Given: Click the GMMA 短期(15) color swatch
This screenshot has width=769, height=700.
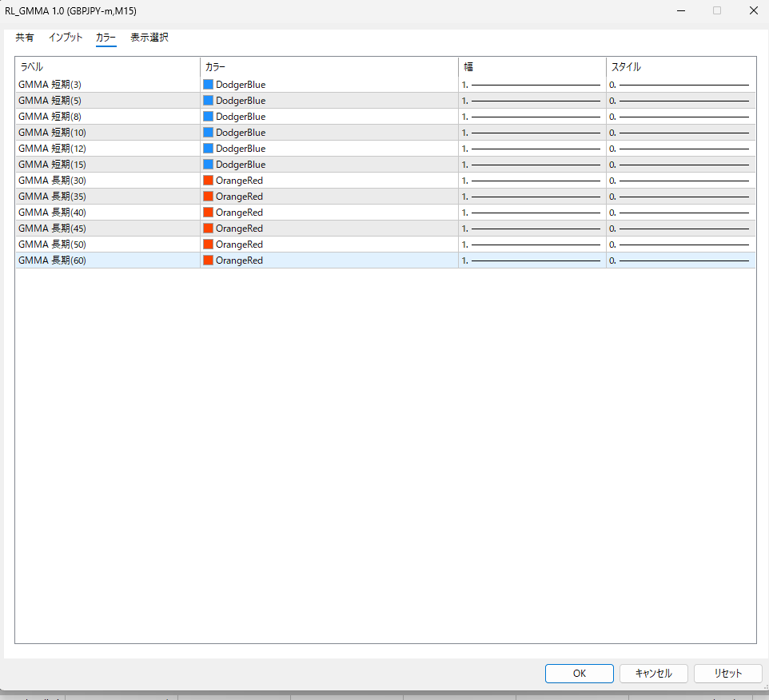Looking at the screenshot, I should (x=209, y=165).
